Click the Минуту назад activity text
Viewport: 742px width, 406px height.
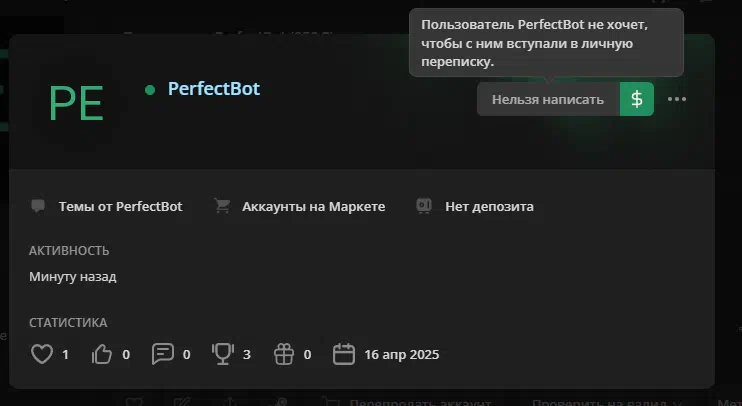pyautogui.click(x=73, y=276)
